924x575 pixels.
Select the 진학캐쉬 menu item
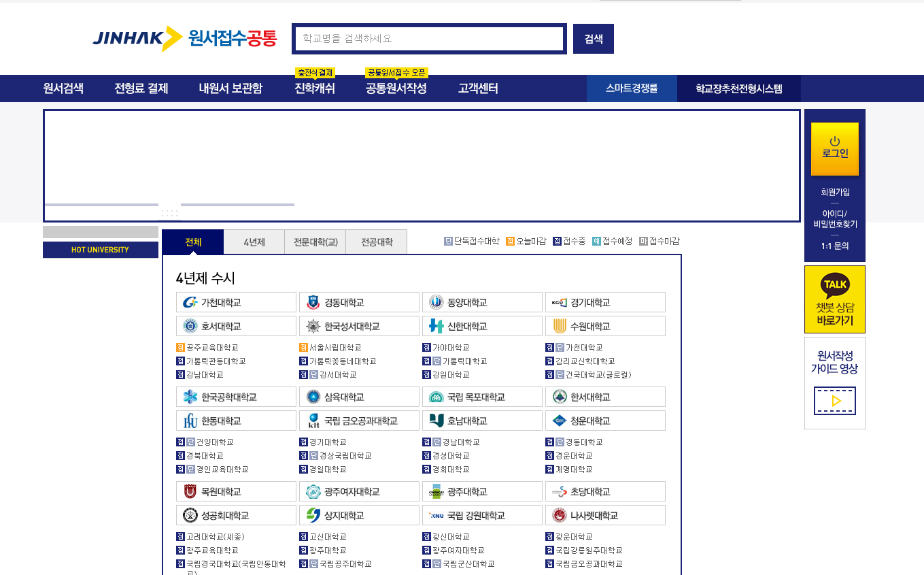pos(315,88)
